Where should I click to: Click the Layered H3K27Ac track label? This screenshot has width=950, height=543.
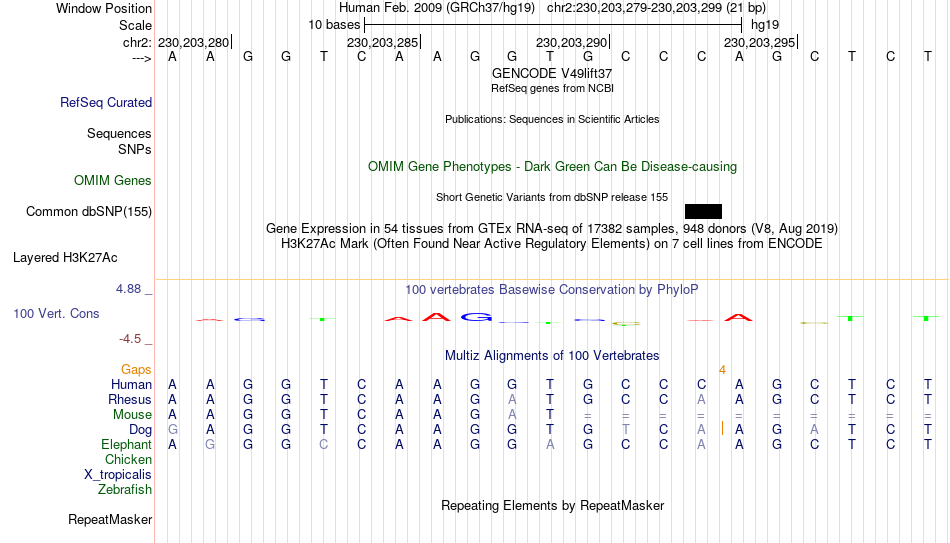65,258
